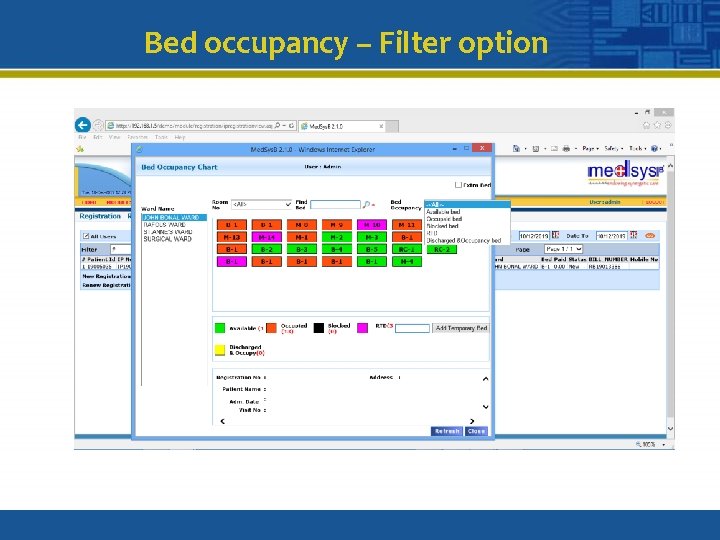Select bed M-9 in the chart
The height and width of the screenshot is (540, 720).
337,225
